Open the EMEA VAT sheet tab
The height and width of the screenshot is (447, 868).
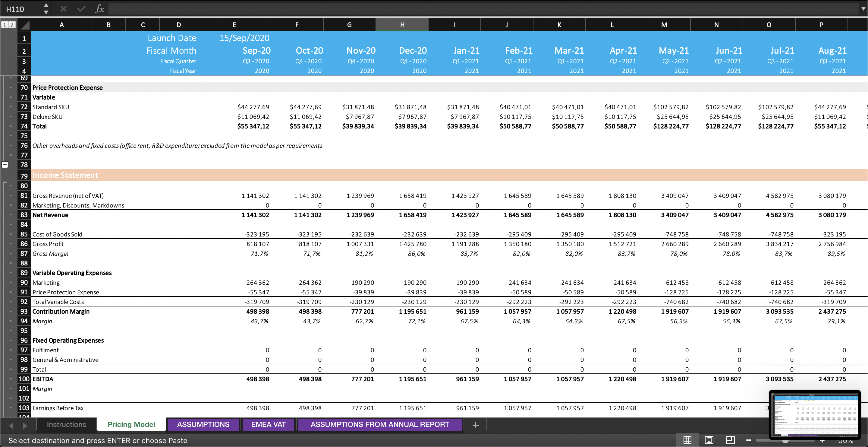coord(268,424)
